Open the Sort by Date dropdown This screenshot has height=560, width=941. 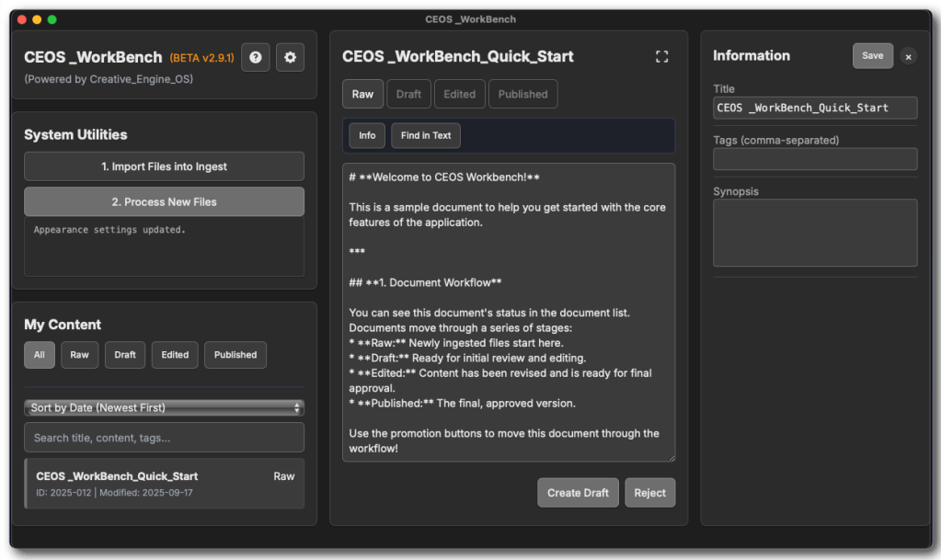click(164, 406)
